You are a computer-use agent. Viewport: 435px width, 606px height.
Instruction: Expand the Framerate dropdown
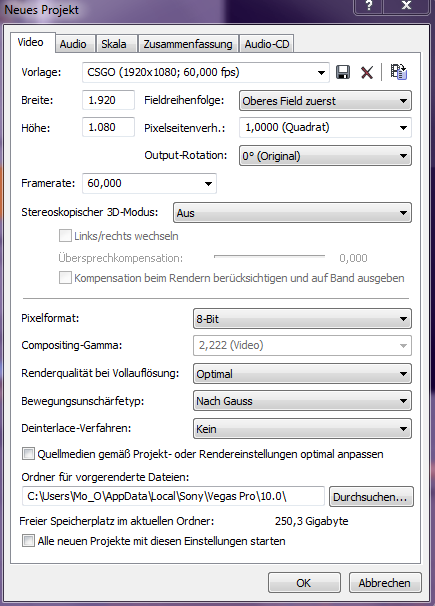(x=149, y=183)
